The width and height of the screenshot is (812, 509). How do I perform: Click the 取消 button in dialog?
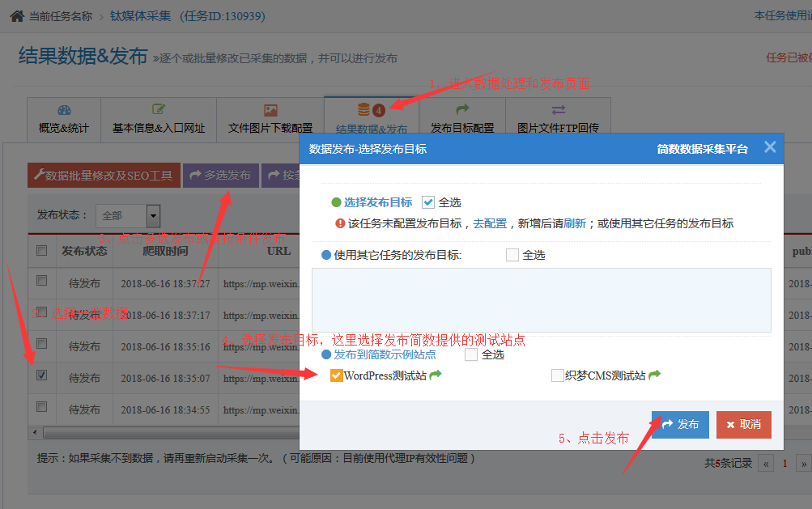(744, 425)
